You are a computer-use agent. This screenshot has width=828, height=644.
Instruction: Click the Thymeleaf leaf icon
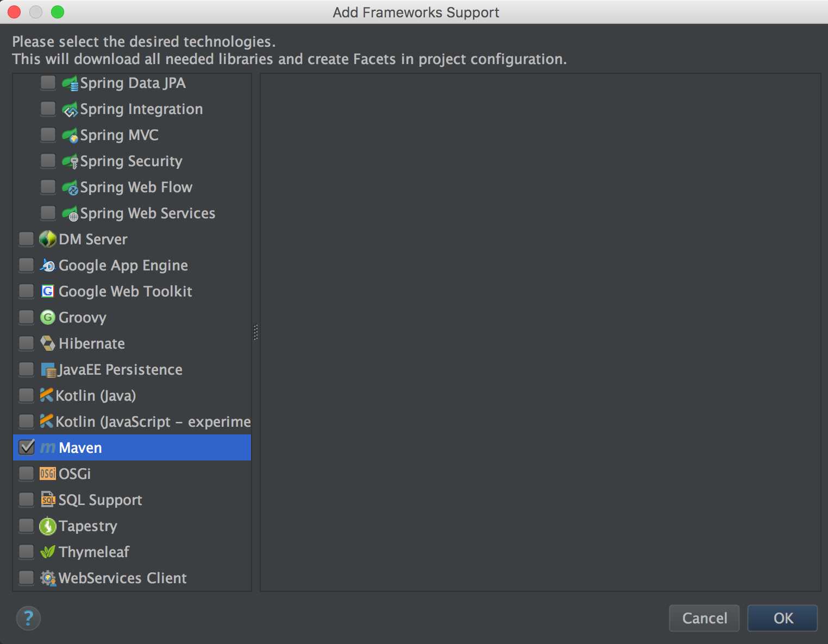[x=48, y=552]
